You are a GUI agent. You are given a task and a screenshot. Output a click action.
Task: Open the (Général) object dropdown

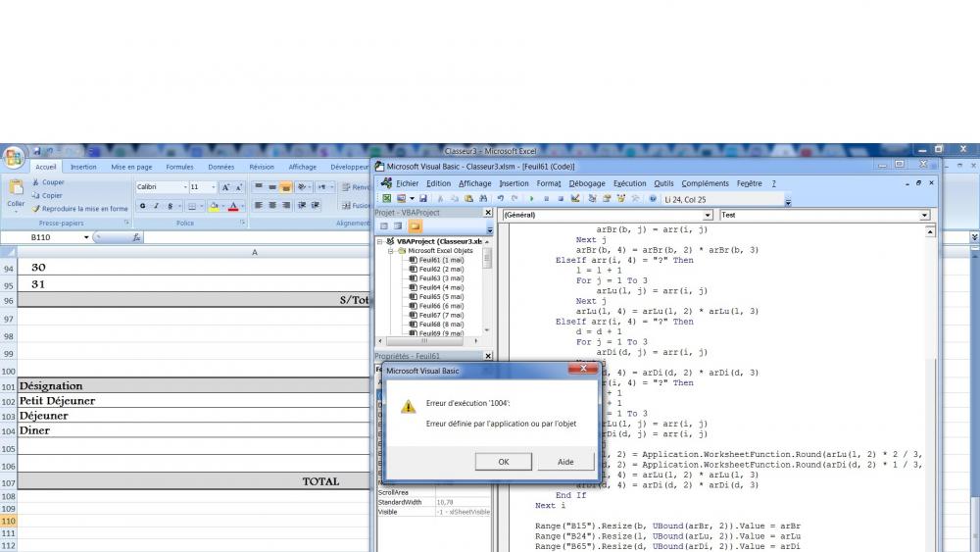coord(708,215)
